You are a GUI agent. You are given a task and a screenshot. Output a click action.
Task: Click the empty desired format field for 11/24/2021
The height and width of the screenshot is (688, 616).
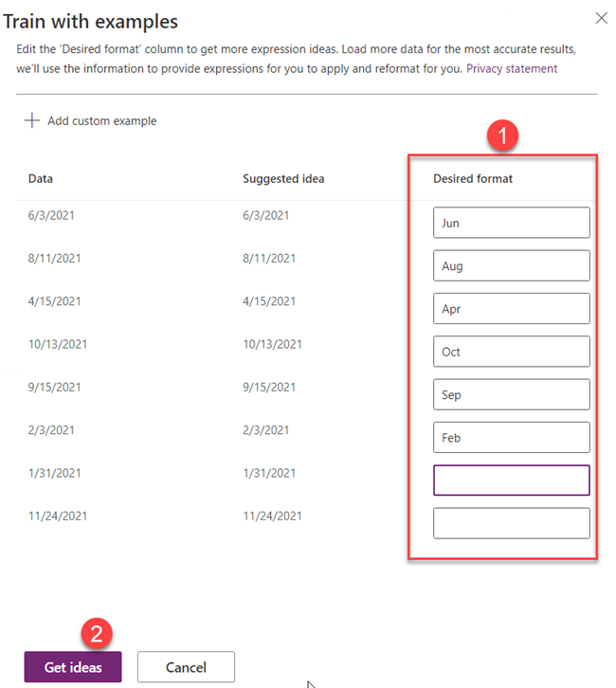pos(512,523)
